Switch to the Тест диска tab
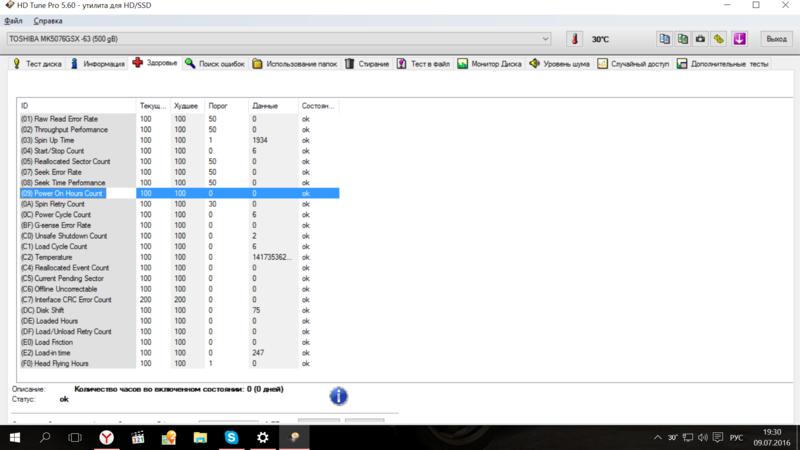Screen dimensions: 800x450 [x=37, y=64]
